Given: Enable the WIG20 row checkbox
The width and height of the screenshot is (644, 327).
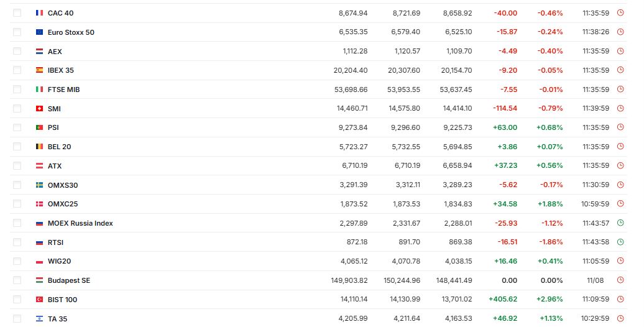Looking at the screenshot, I should (x=17, y=261).
